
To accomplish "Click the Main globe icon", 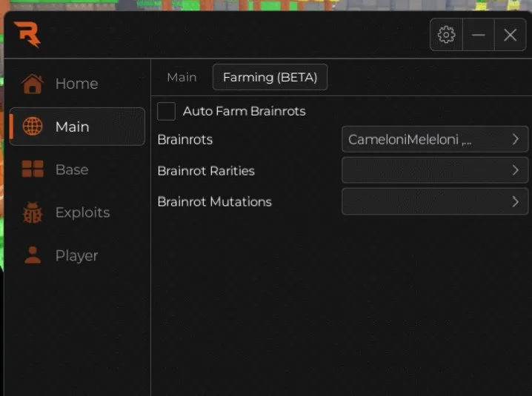I will coord(33,127).
